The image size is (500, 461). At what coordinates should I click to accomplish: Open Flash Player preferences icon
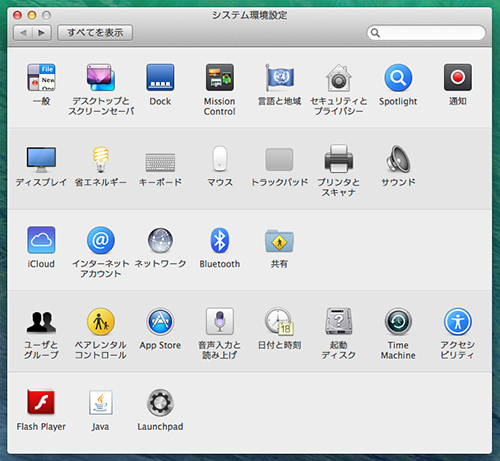41,402
